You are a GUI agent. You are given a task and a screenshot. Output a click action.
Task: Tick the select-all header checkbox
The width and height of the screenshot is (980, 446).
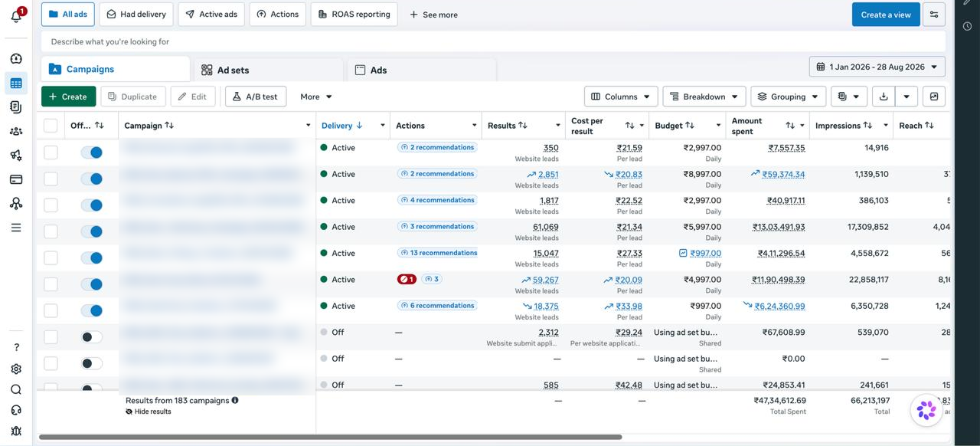pyautogui.click(x=51, y=126)
